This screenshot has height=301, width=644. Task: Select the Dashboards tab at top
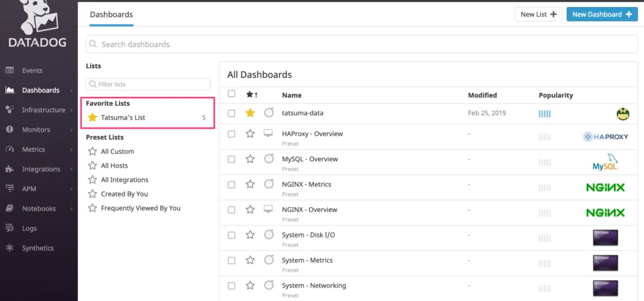[111, 14]
